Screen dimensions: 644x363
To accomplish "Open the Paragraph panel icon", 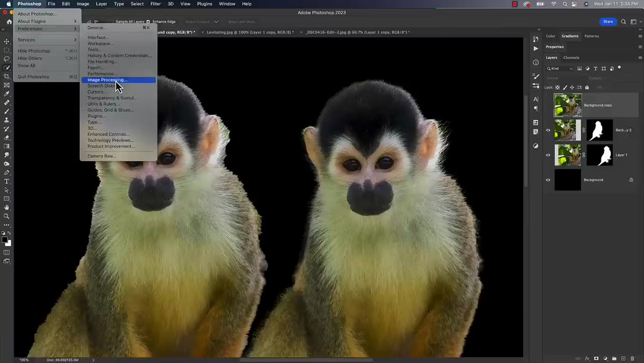I will [x=536, y=108].
